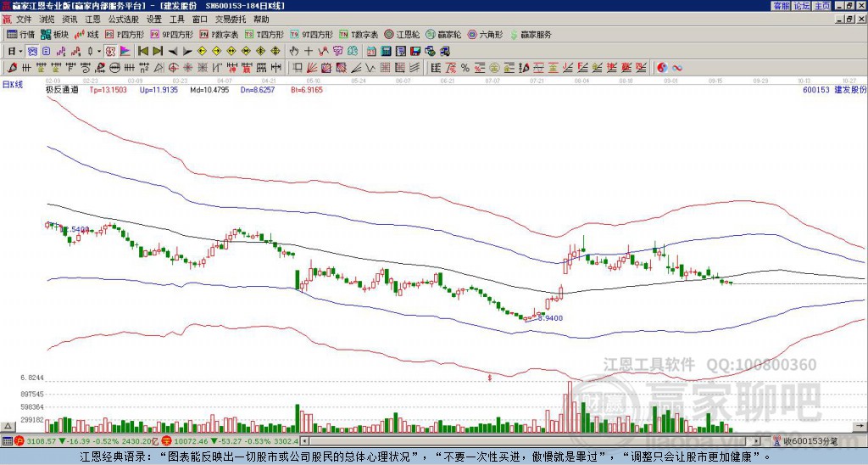The width and height of the screenshot is (868, 465).
Task: Open the 江恩 menu
Action: 92,20
